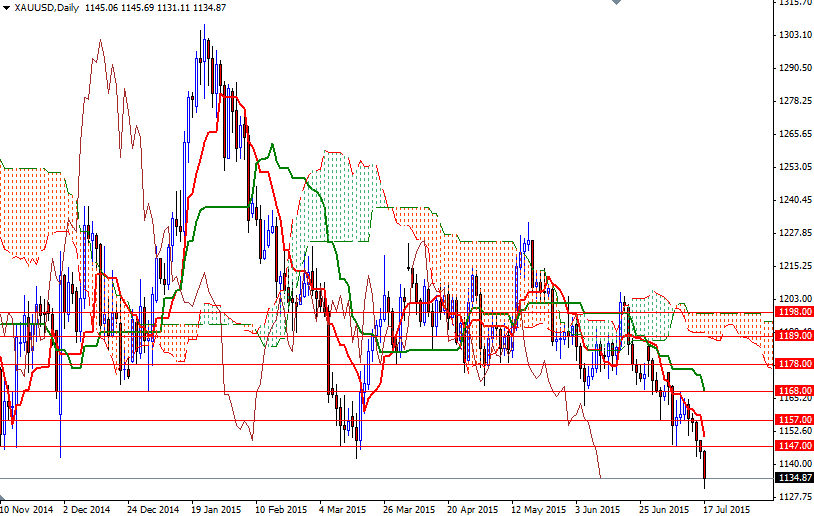The image size is (814, 516).
Task: Select the 1198.00 red price level label
Action: 794,312
